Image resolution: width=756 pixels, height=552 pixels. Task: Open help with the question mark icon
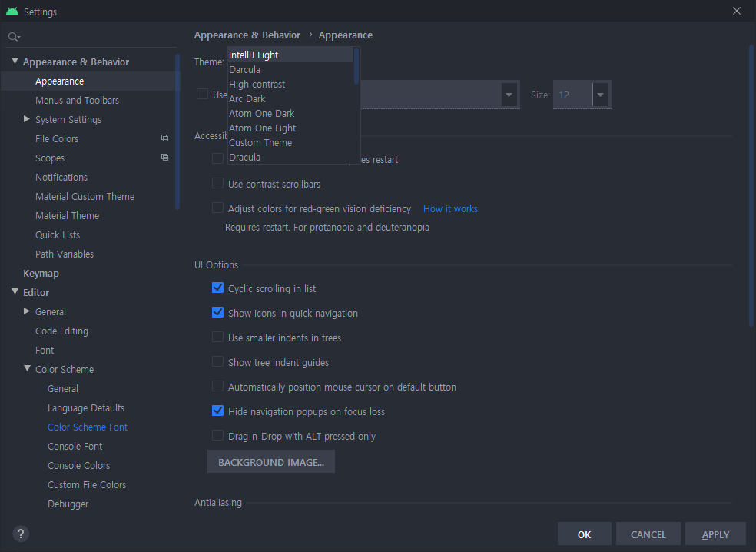coord(20,534)
